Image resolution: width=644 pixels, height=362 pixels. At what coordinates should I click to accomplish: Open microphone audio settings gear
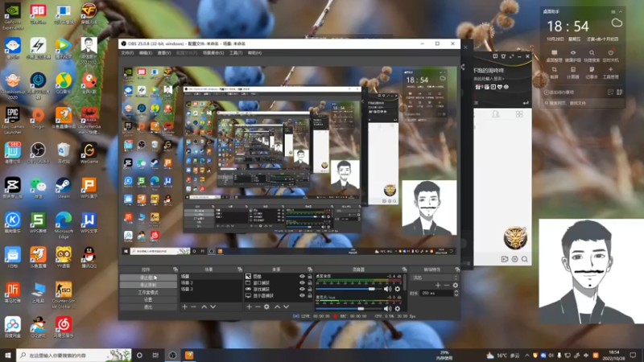(397, 308)
